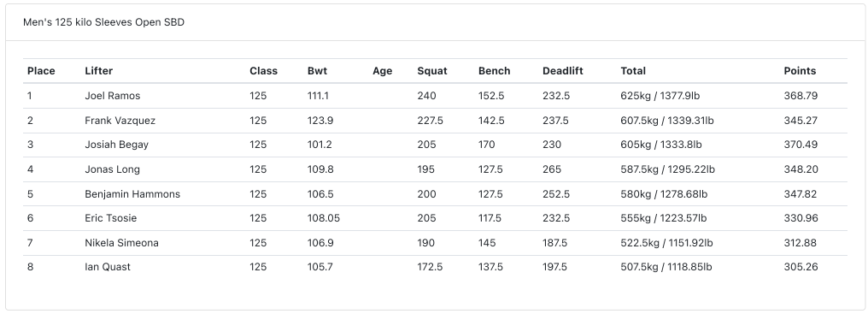The height and width of the screenshot is (314, 868).
Task: Select the Deadlift column header
Action: point(562,71)
